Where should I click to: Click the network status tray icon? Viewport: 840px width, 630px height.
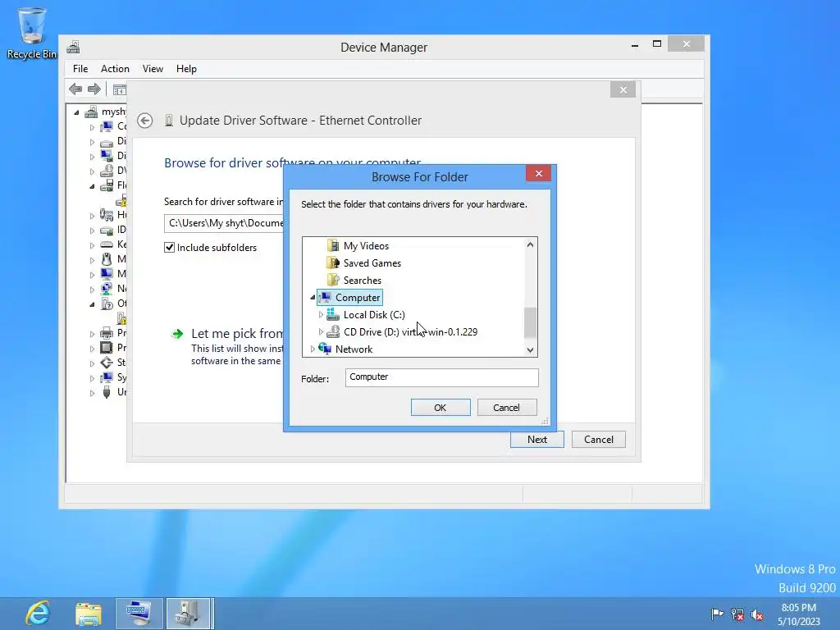[x=737, y=614]
